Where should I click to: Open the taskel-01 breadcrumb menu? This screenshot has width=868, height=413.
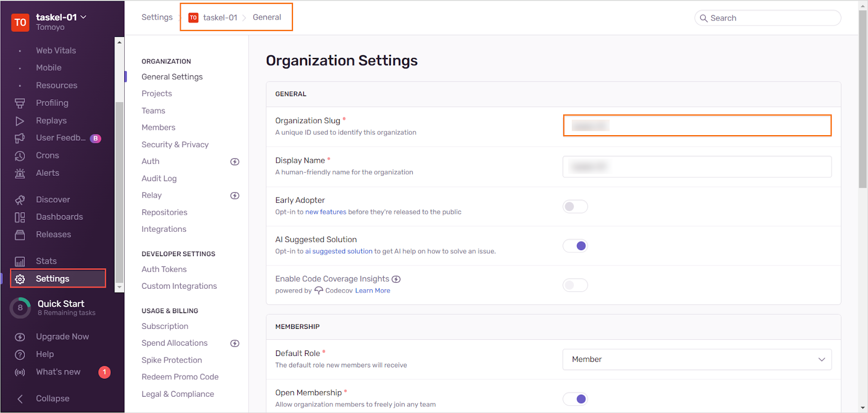coord(220,17)
